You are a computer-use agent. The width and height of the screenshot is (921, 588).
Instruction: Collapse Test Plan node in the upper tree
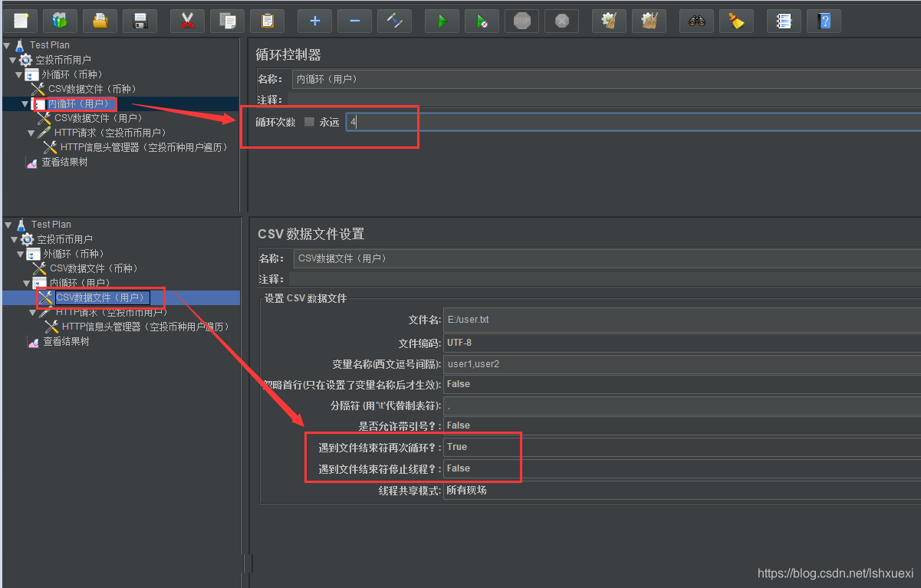click(x=7, y=45)
